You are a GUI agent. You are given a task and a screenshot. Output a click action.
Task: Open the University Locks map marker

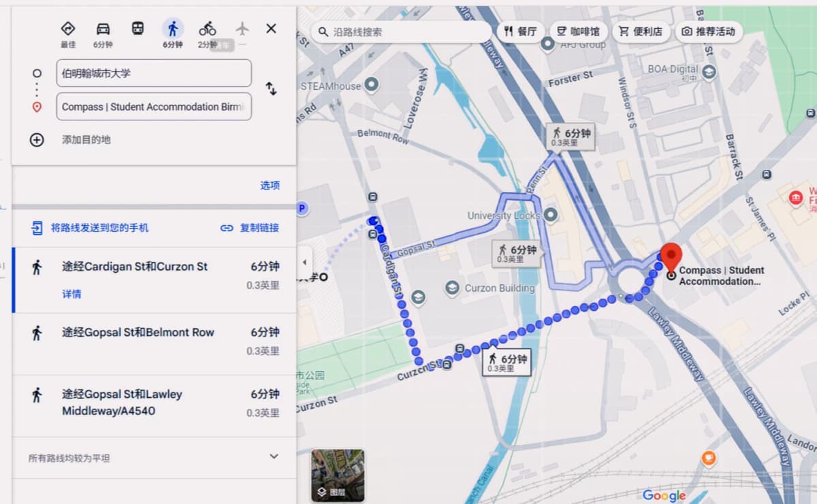point(551,216)
